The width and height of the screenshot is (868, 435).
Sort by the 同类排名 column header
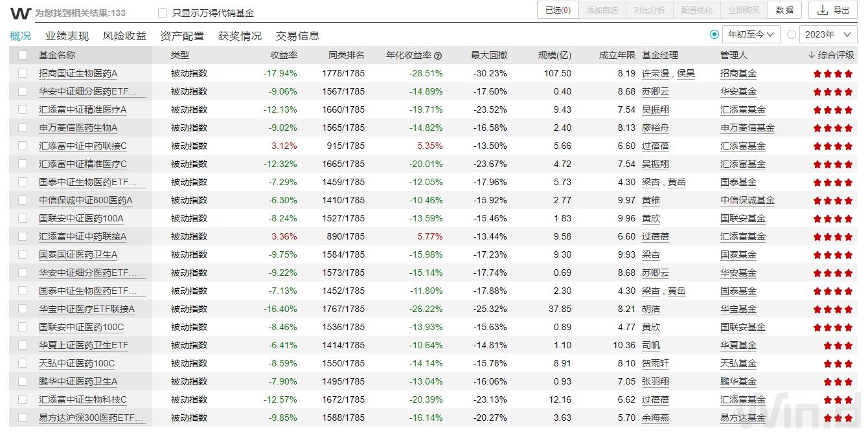tap(347, 56)
